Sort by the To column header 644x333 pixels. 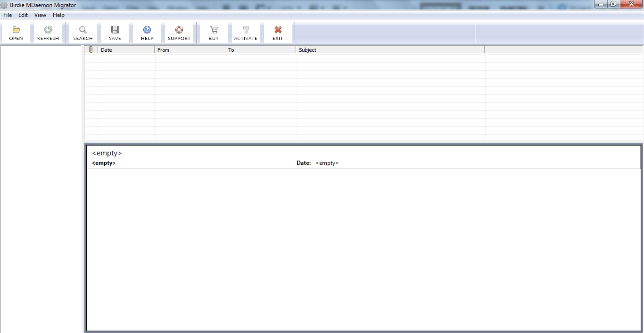tap(261, 50)
